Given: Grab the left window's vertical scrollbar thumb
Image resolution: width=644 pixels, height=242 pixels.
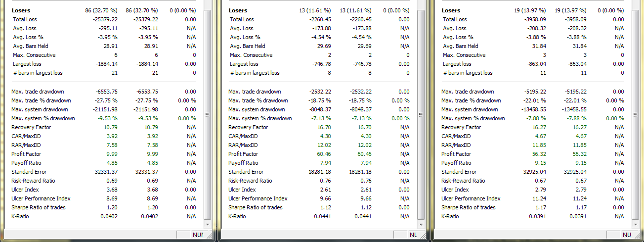Looking at the screenshot, I should (x=207, y=114).
